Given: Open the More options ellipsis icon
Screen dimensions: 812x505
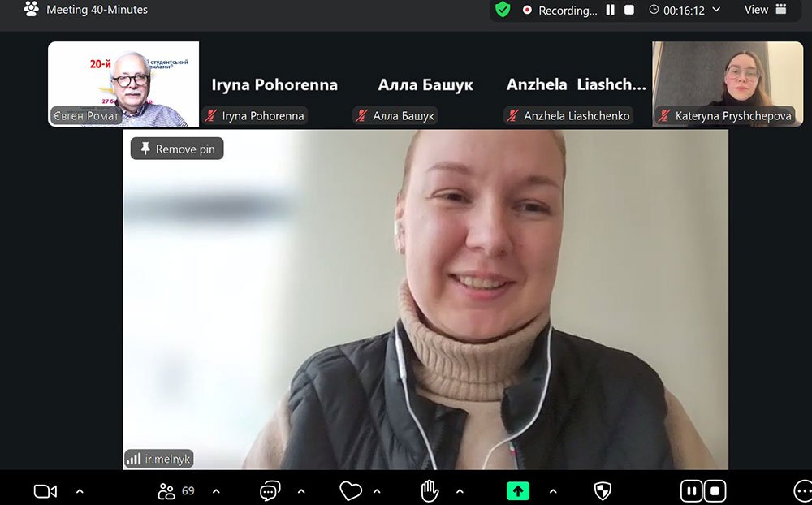Looking at the screenshot, I should click(x=801, y=491).
